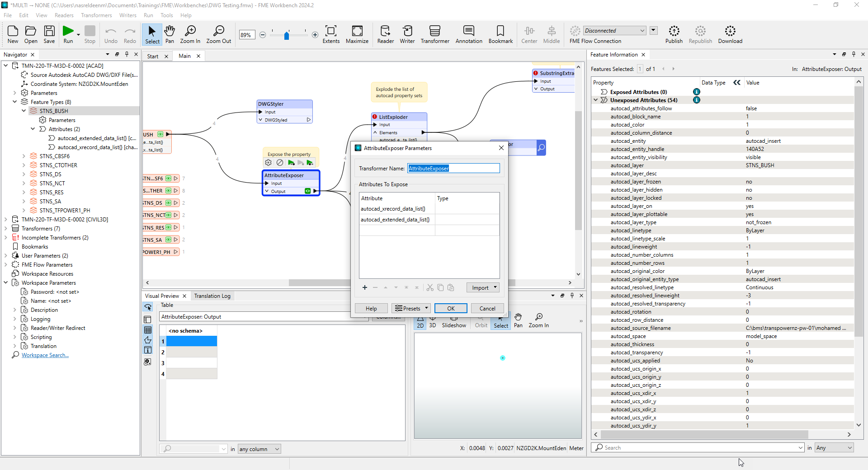The width and height of the screenshot is (868, 470).
Task: Toggle eye icon on STNS_DS feature type
Action: coord(168,203)
